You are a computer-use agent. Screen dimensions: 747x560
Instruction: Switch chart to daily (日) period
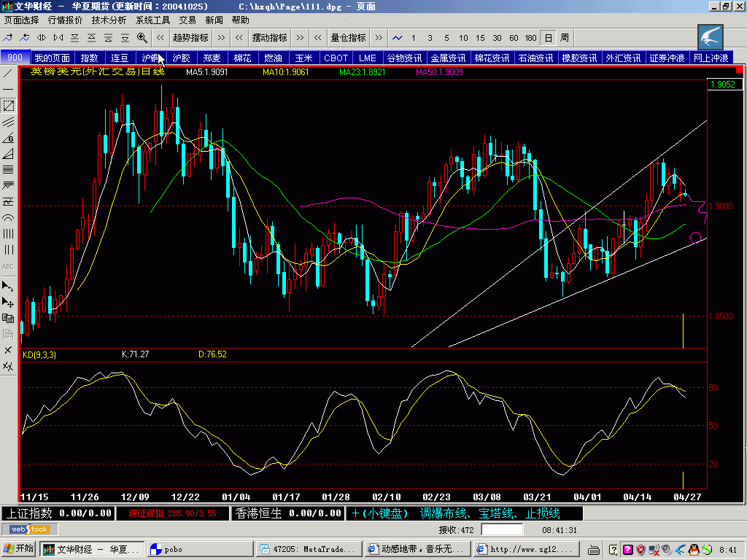pos(548,37)
